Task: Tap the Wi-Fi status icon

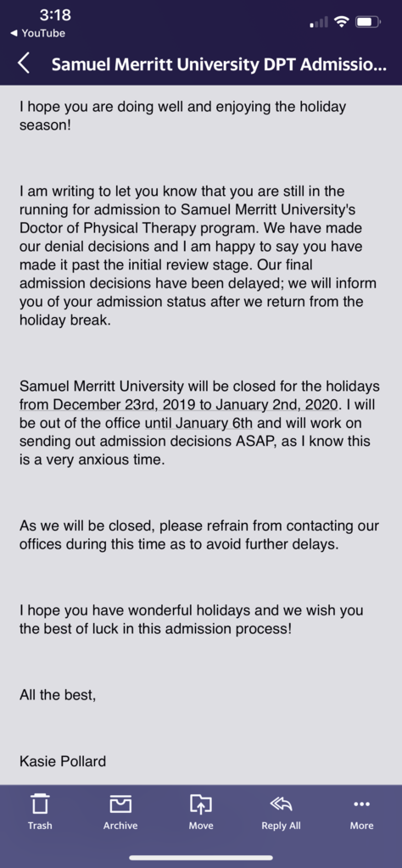Action: coord(343,22)
